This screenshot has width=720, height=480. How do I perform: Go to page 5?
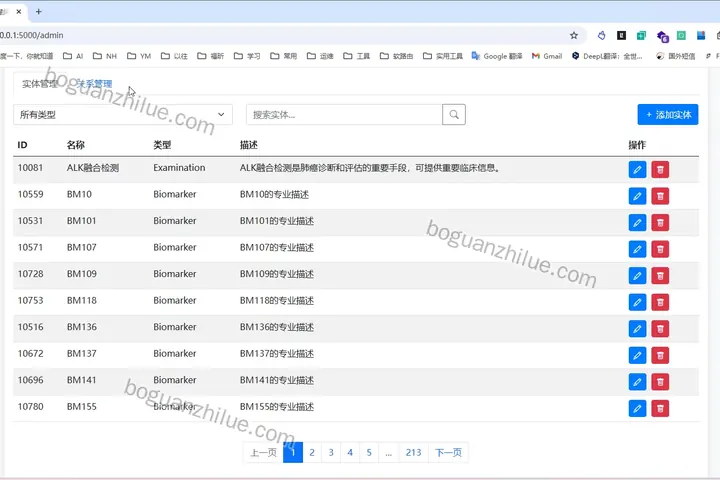pyautogui.click(x=369, y=452)
